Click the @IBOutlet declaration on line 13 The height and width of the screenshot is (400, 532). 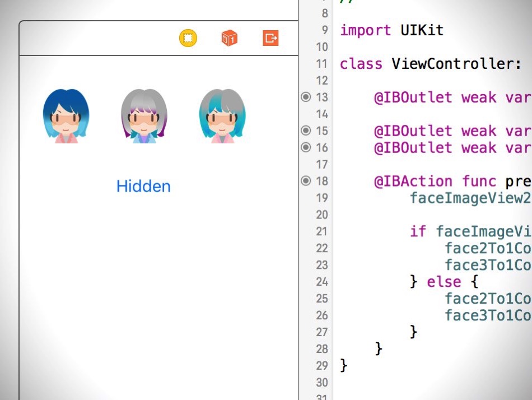click(x=453, y=97)
